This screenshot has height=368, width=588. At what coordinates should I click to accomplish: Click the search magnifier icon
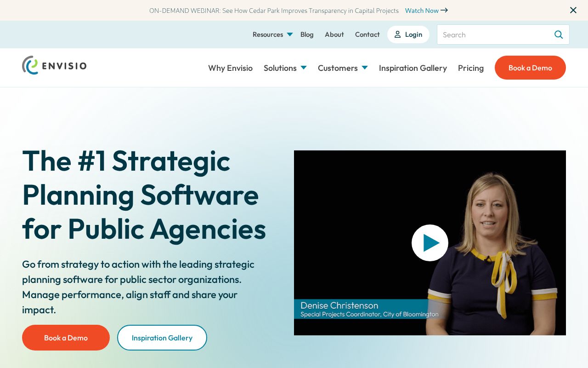click(x=559, y=34)
